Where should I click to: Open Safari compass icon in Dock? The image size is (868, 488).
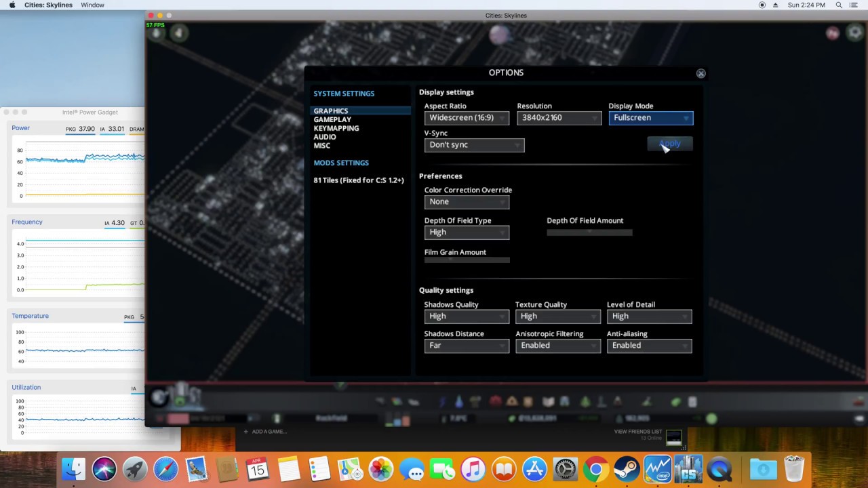tap(165, 469)
